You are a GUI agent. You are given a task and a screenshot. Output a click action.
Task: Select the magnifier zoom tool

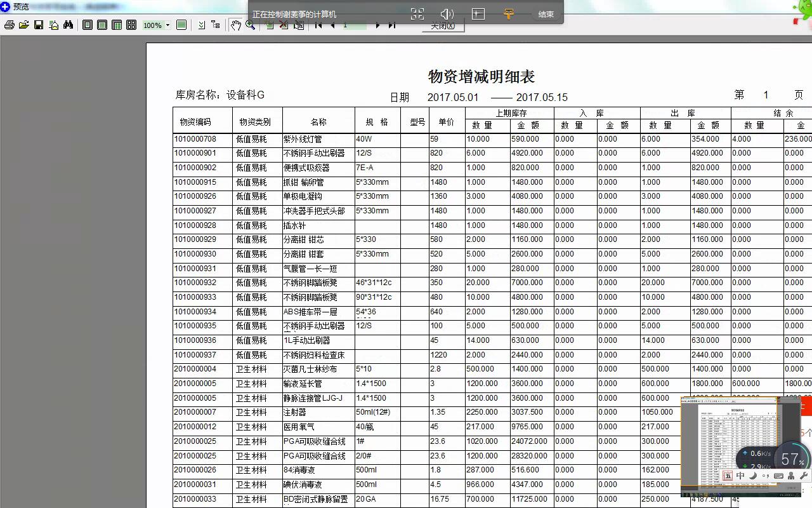pos(250,25)
